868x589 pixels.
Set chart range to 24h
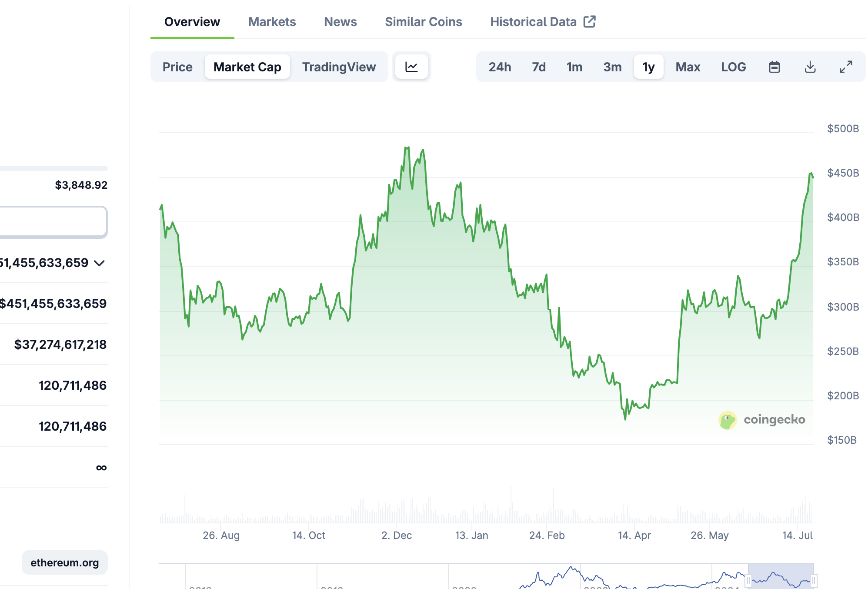(500, 67)
